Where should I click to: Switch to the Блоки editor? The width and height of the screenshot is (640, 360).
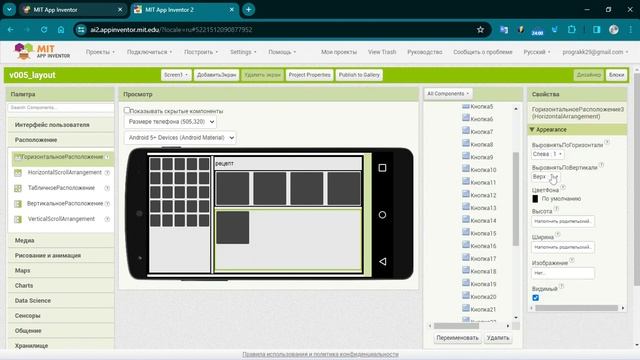(616, 75)
